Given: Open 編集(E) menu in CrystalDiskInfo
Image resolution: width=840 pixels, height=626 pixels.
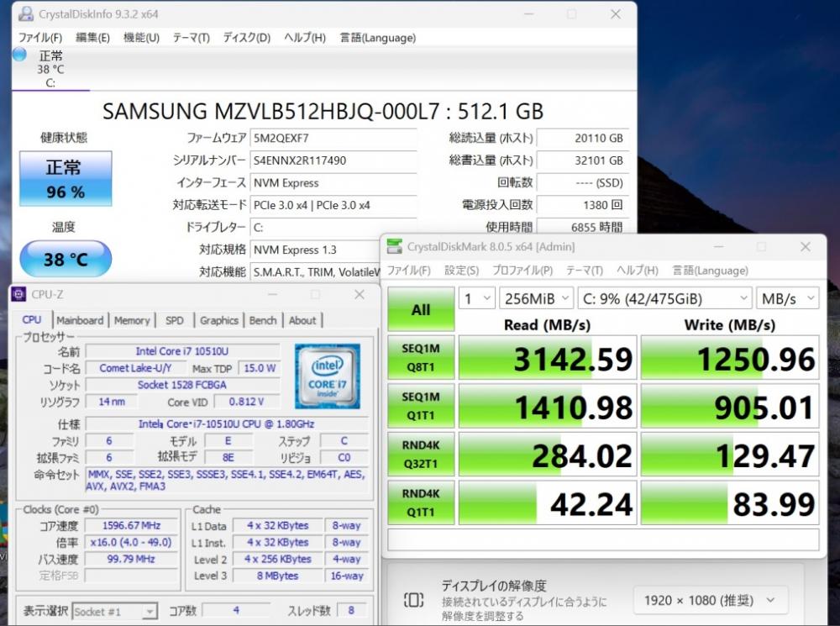Looking at the screenshot, I should (x=92, y=38).
